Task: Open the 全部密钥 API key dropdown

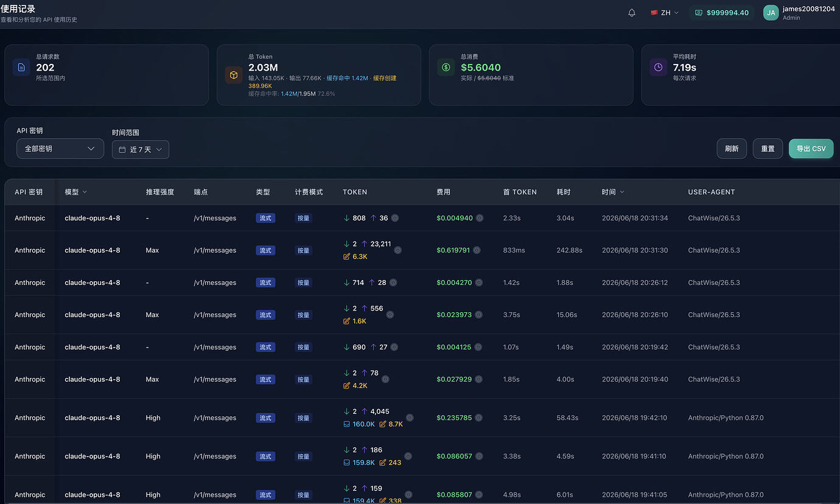Action: pyautogui.click(x=60, y=149)
